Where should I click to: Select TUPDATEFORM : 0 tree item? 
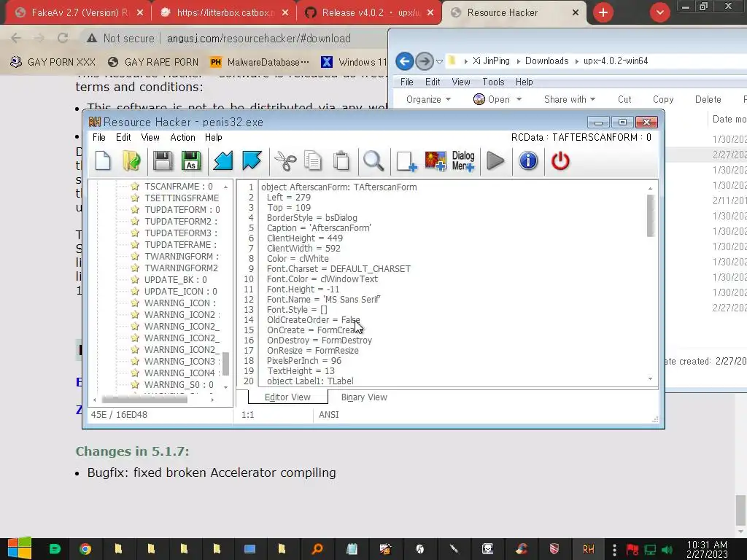(182, 209)
